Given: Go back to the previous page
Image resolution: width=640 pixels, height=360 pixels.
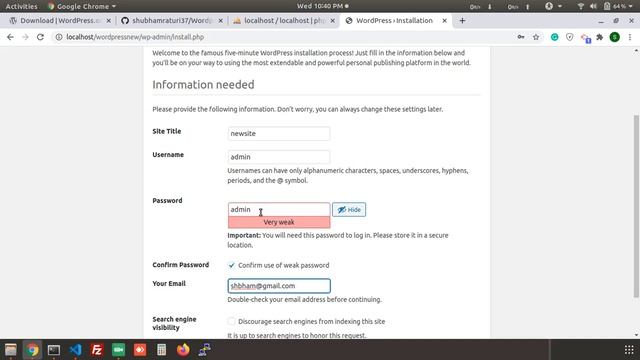Looking at the screenshot, I should point(10,37).
